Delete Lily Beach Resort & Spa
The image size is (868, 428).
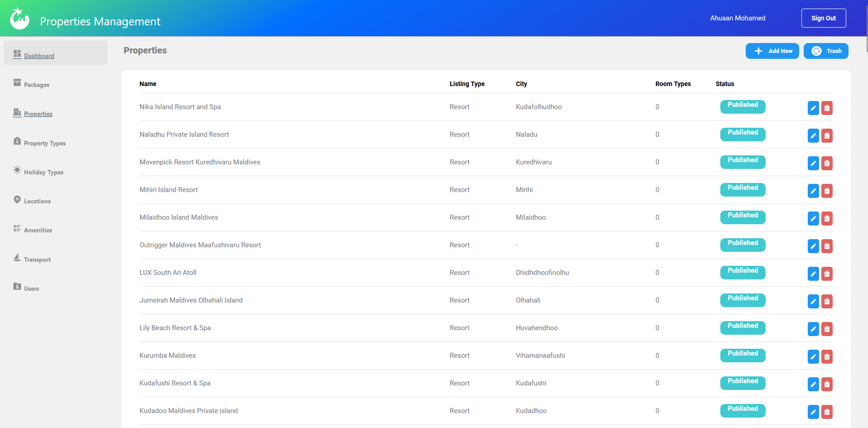(827, 329)
